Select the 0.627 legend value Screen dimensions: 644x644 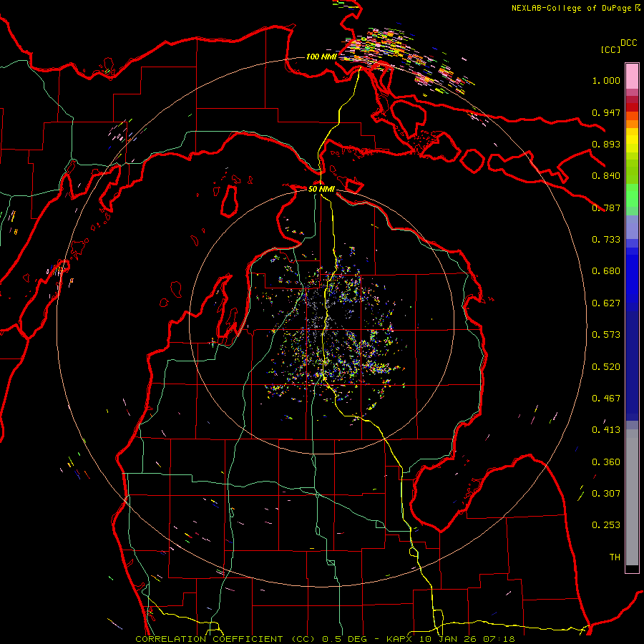(x=606, y=303)
